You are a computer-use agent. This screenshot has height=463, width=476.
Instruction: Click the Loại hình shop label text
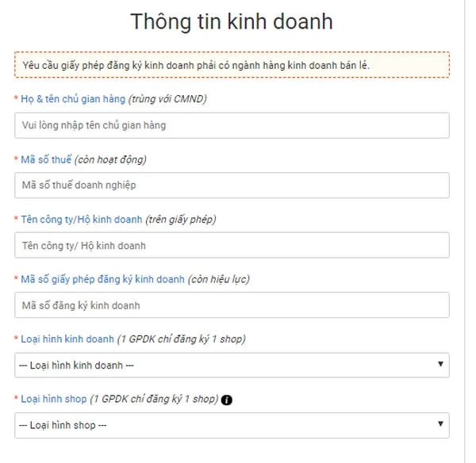53,399
